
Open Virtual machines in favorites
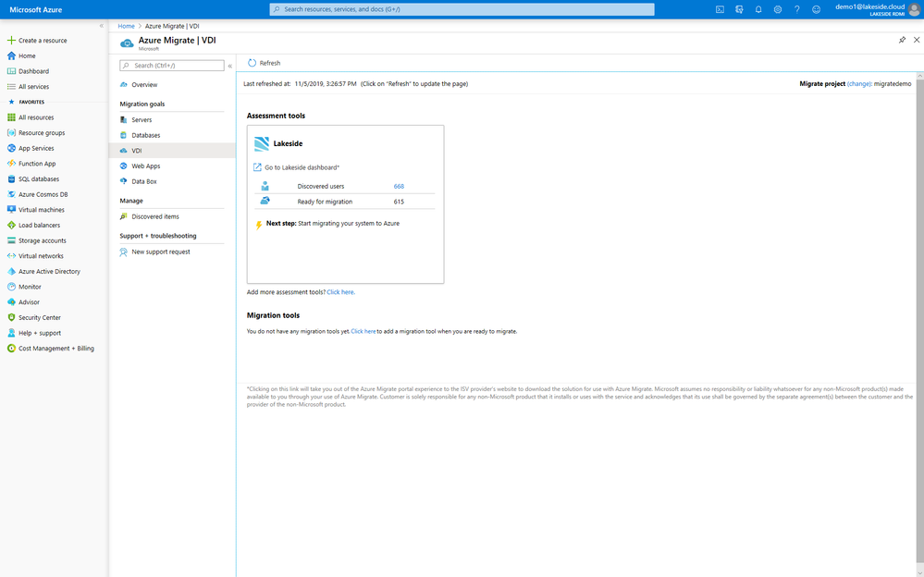[42, 210]
